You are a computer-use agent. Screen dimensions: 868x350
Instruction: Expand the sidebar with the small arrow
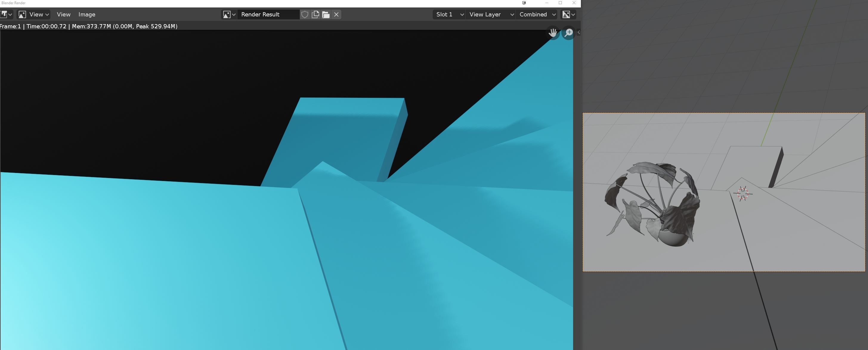(578, 32)
